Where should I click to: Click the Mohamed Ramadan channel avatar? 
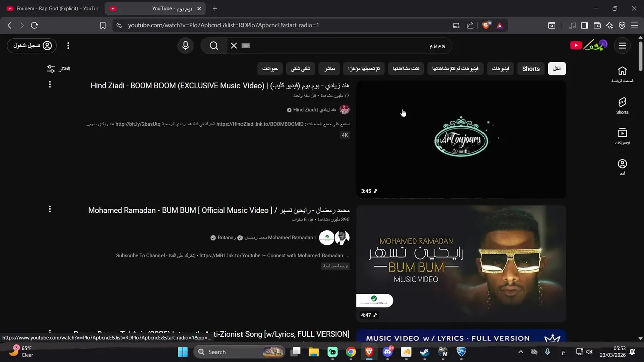pyautogui.click(x=342, y=238)
